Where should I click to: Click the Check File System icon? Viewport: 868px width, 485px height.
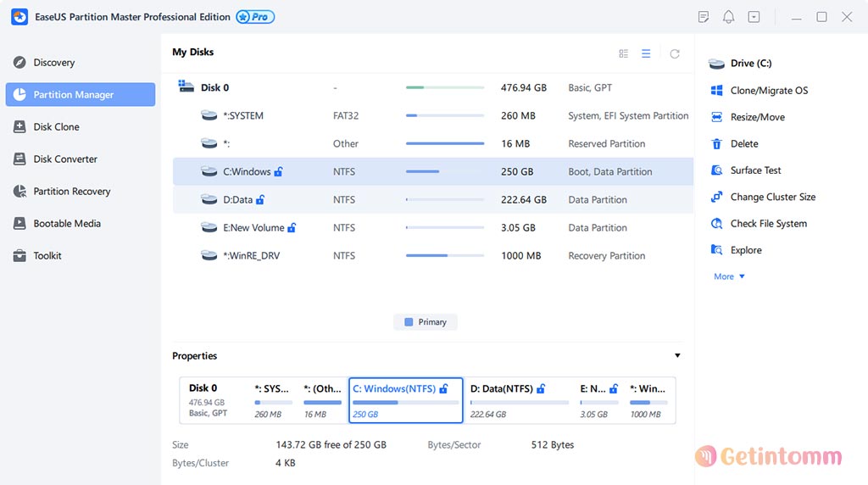click(716, 223)
